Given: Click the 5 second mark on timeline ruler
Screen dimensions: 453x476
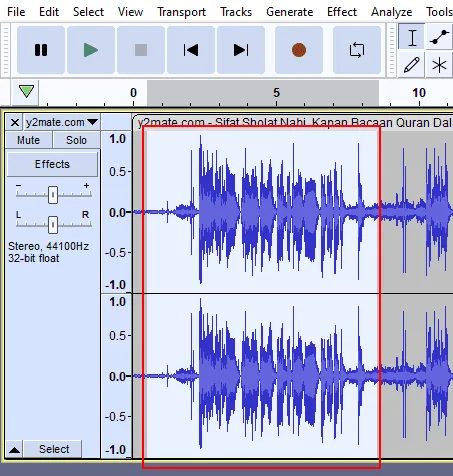Looking at the screenshot, I should (276, 93).
